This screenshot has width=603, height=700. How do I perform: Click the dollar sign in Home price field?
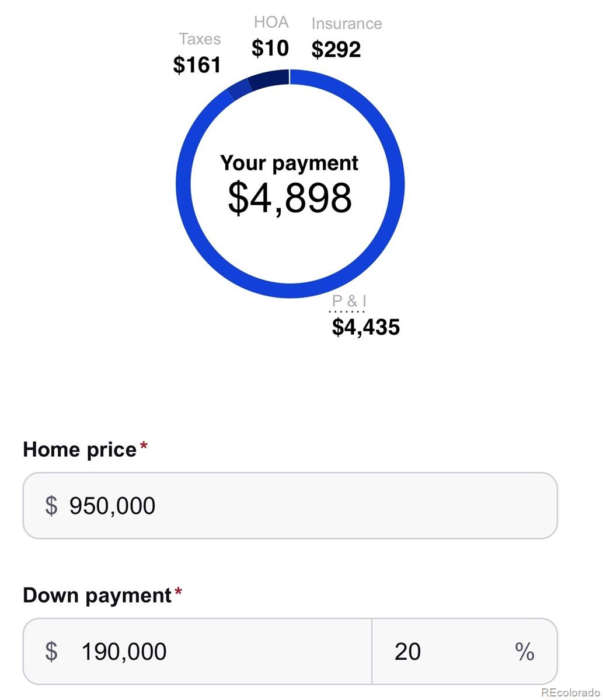pos(51,506)
